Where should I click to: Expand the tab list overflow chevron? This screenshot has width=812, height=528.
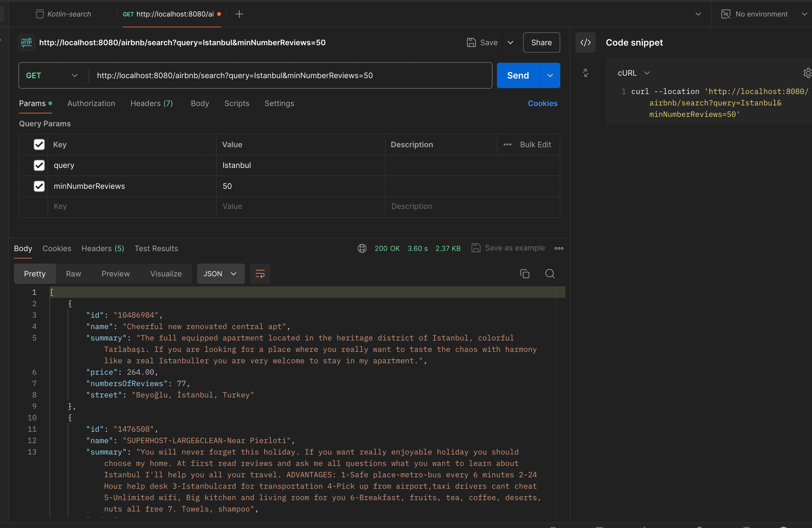(x=698, y=14)
